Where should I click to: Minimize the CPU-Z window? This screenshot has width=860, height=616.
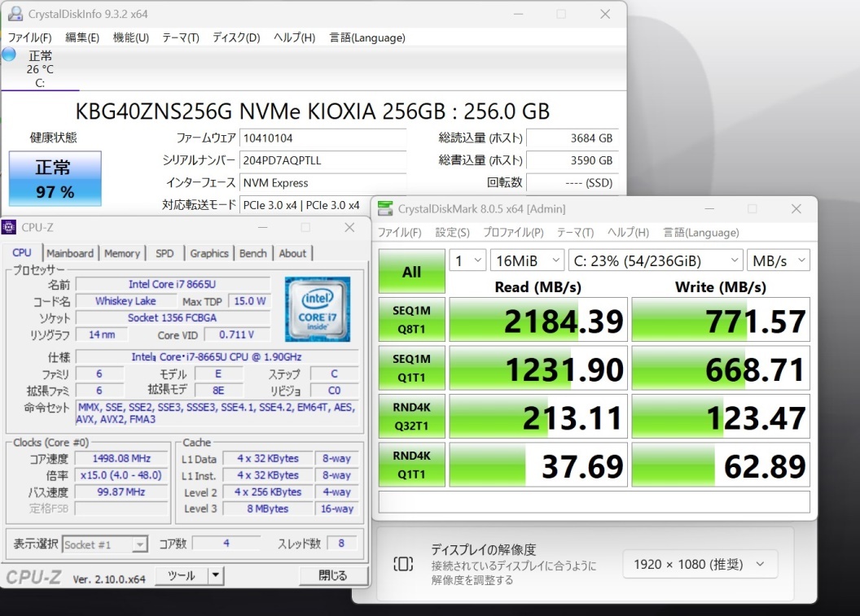pos(263,227)
